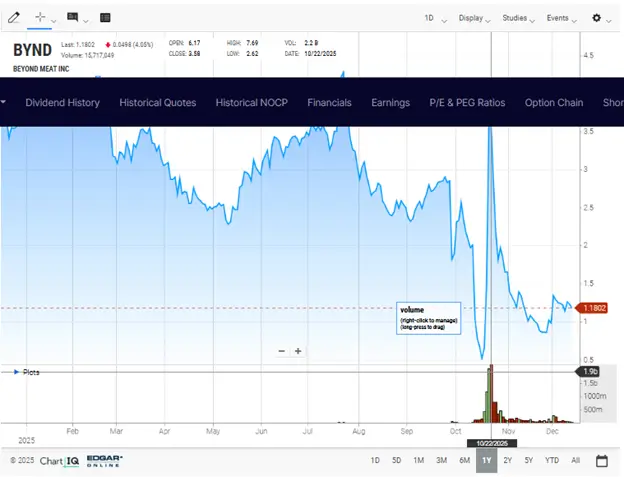
Task: Select the All range button
Action: pos(575,460)
